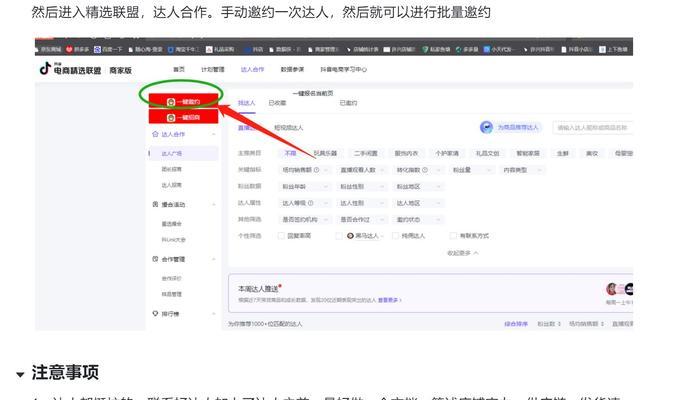The image size is (678, 400).
Task: Collapse filters with 收起更多
Action: [463, 253]
